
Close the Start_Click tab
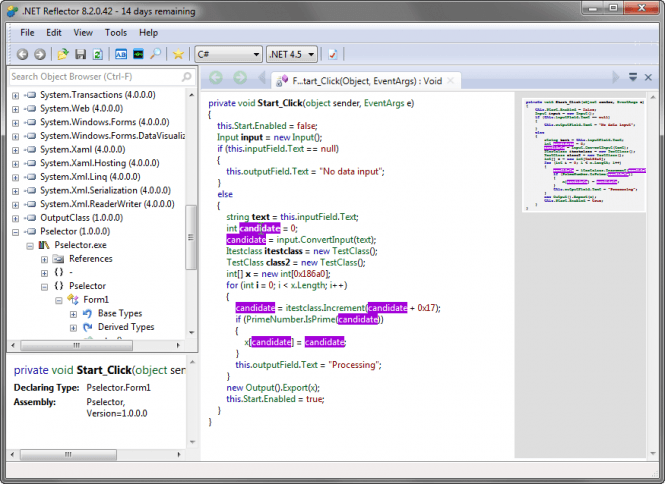click(451, 81)
